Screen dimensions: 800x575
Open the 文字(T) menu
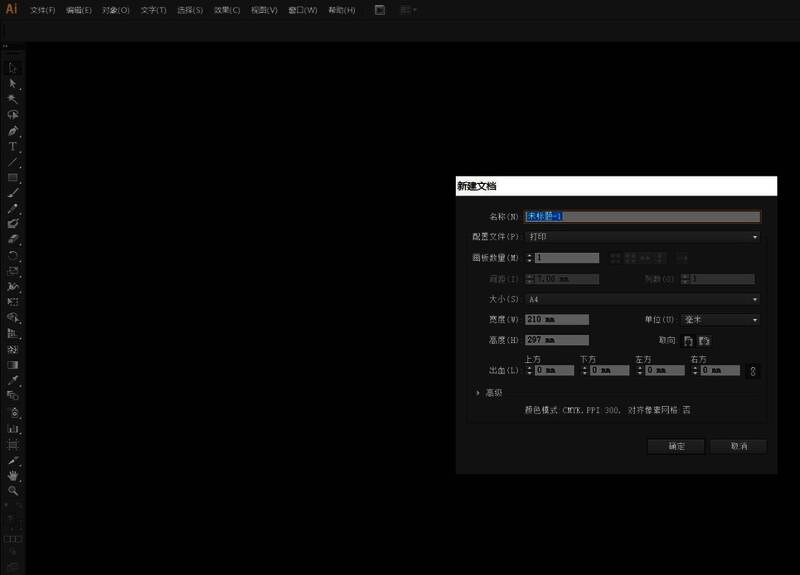(154, 10)
